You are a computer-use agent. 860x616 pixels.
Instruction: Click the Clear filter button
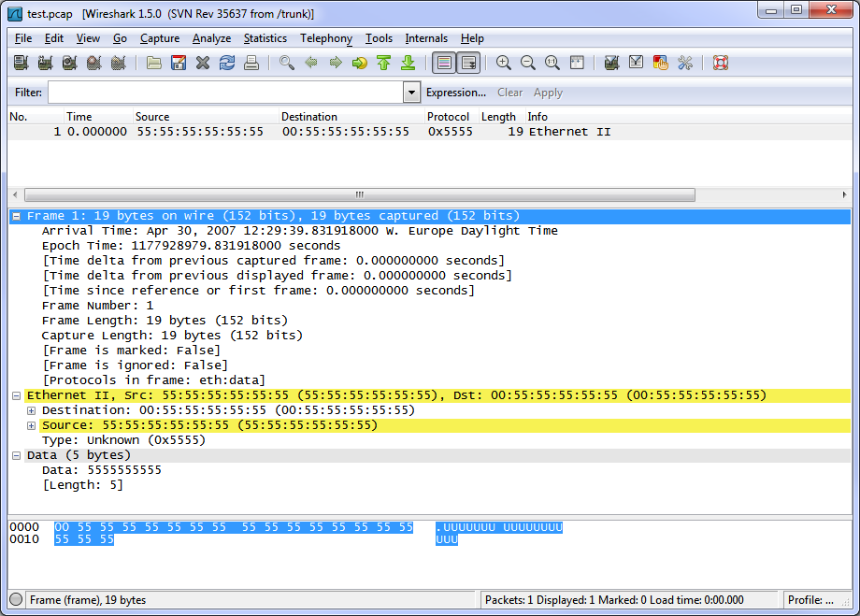click(510, 93)
